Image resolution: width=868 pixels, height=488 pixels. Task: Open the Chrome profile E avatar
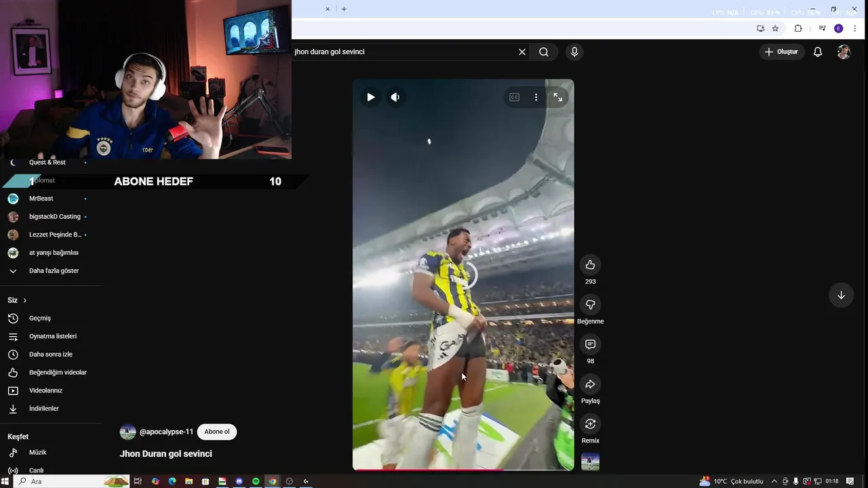click(839, 28)
